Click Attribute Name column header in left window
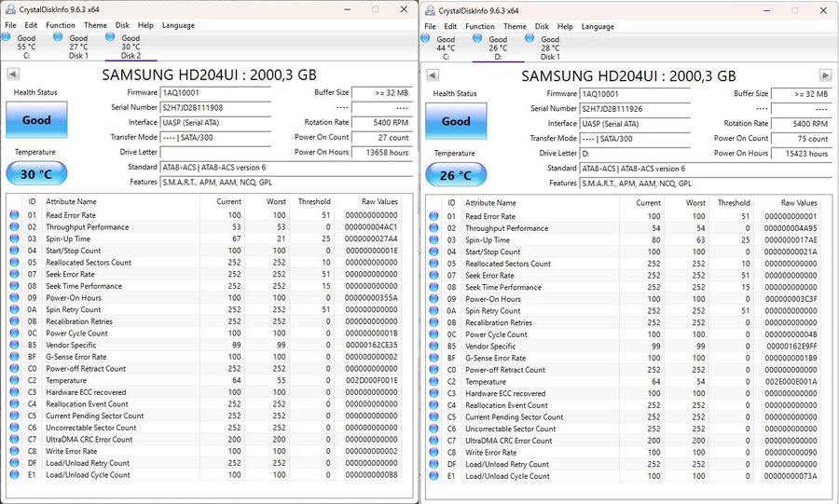The image size is (839, 504). [x=71, y=201]
